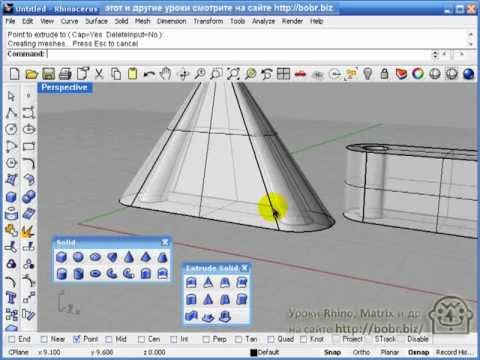
Task: Uncheck the Point osnap checkbox
Action: (x=77, y=339)
